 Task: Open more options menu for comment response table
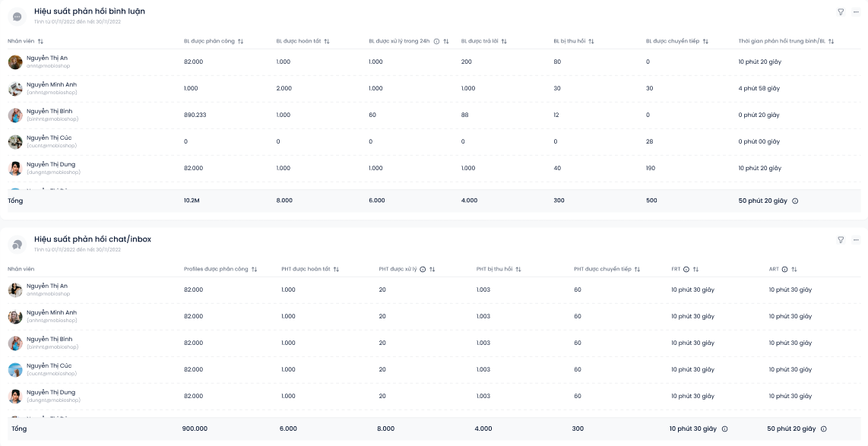point(856,12)
